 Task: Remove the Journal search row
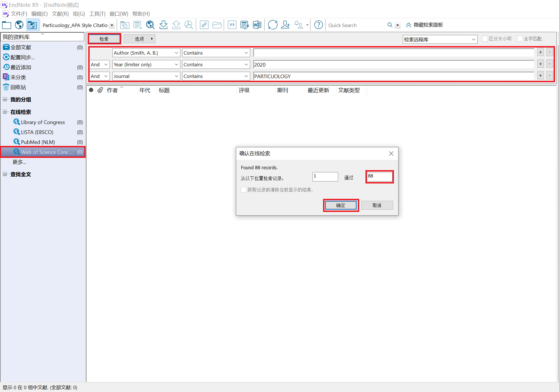tap(550, 76)
